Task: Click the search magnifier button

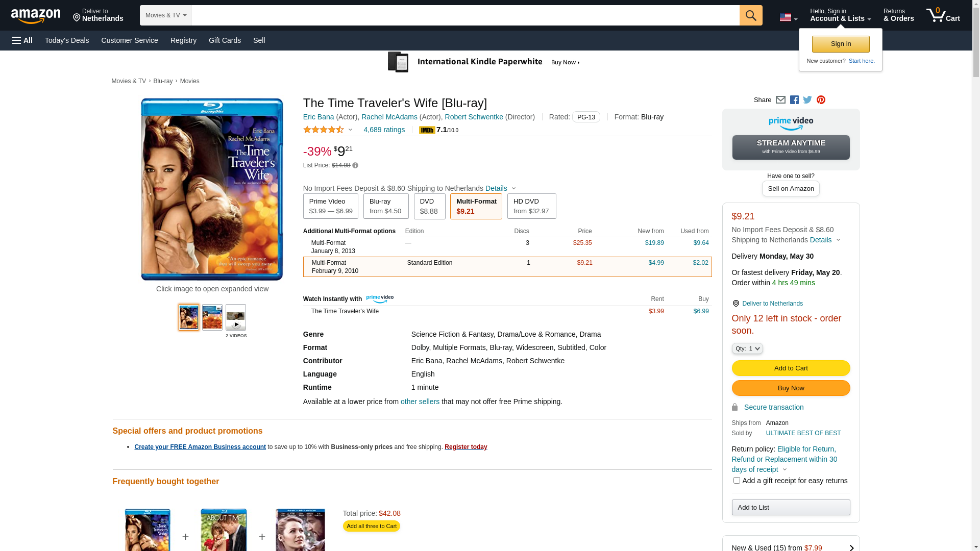Action: point(750,15)
